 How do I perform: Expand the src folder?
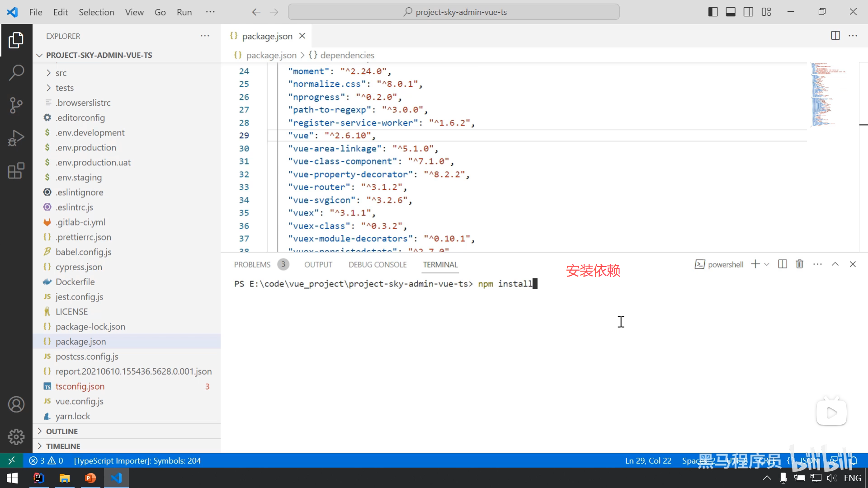pos(61,73)
